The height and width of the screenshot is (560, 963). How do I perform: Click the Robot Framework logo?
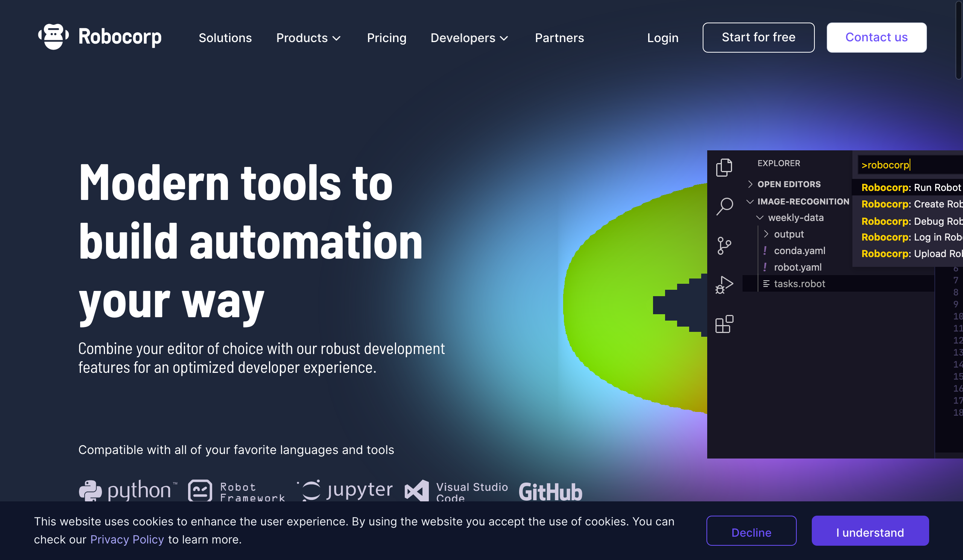[x=237, y=491]
